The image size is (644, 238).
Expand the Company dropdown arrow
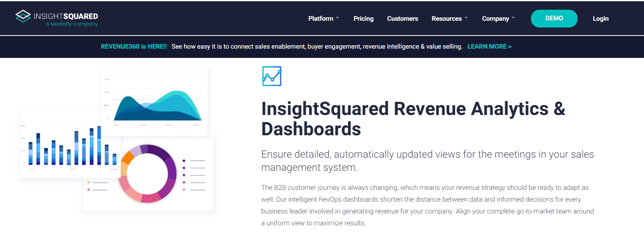click(513, 18)
